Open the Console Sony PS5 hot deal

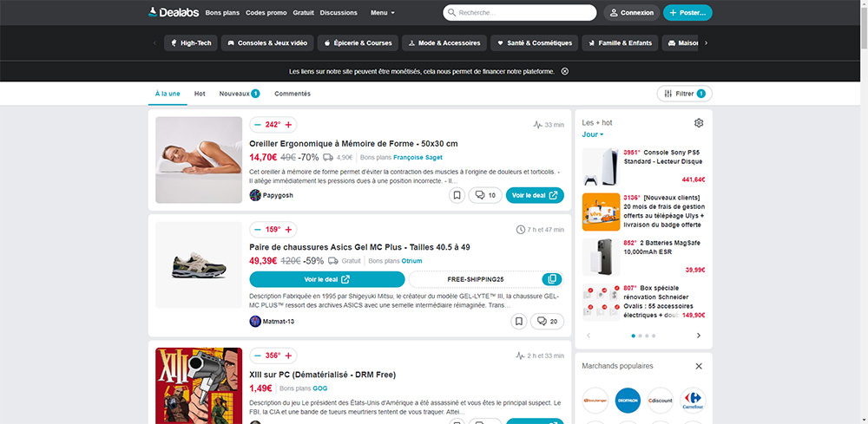643,166
